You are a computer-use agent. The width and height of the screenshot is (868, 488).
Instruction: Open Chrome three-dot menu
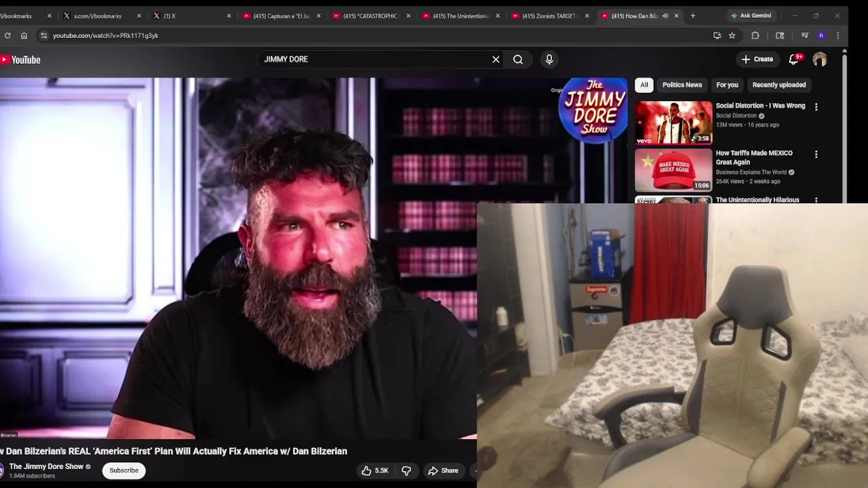click(837, 35)
